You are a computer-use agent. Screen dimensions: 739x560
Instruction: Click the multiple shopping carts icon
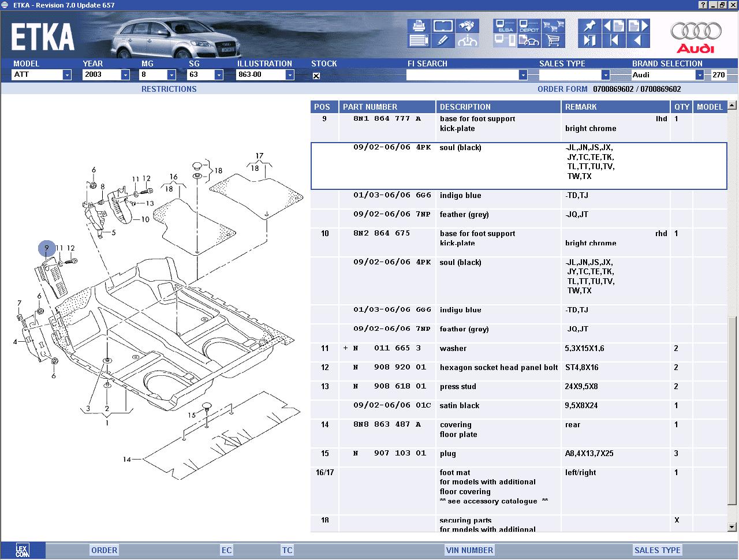coord(554,26)
